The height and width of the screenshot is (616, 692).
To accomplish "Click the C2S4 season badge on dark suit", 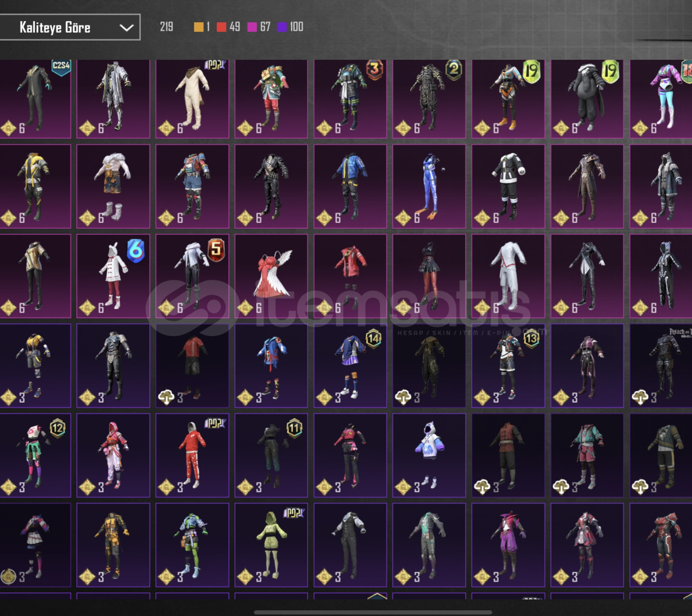I will point(61,67).
